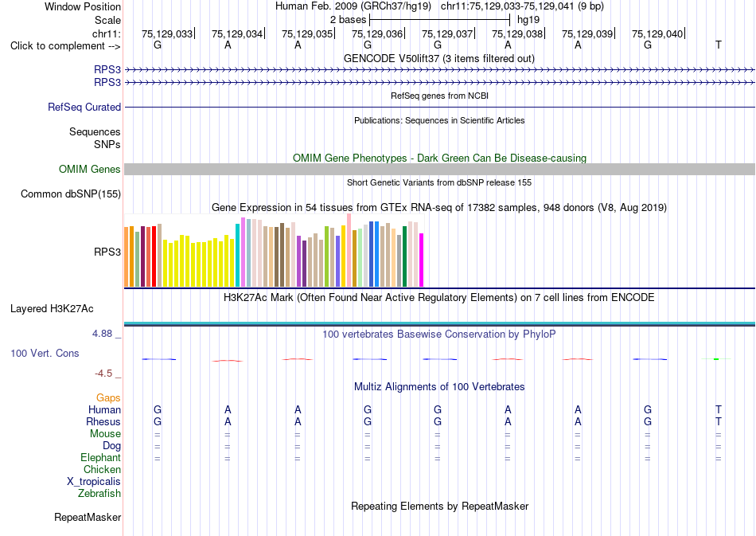Select the Mouse species row label

point(106,434)
